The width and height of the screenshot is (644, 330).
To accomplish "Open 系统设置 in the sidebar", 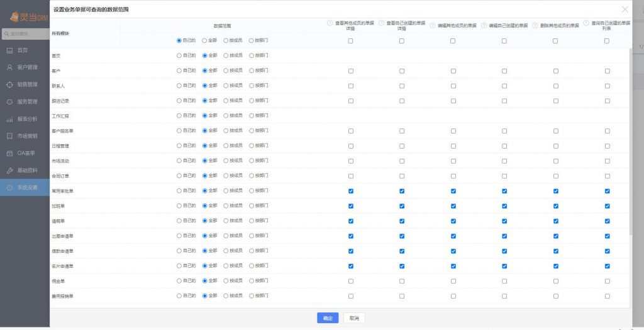I will point(25,188).
